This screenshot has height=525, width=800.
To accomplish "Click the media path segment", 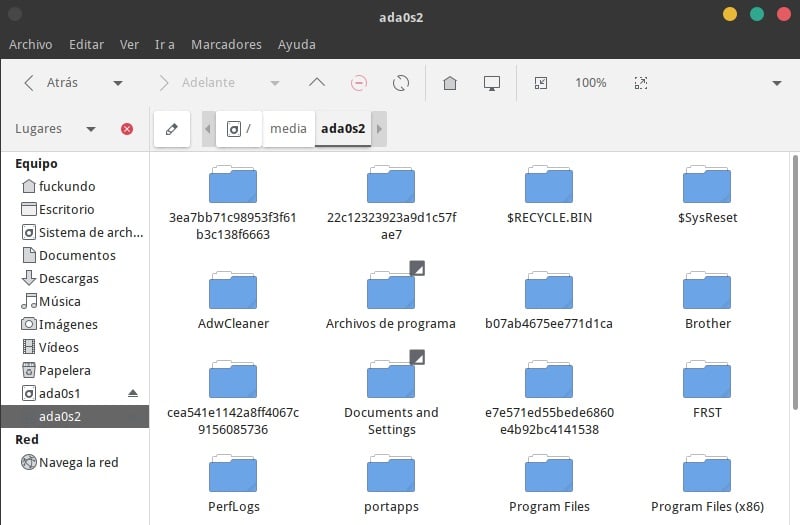I will (288, 129).
